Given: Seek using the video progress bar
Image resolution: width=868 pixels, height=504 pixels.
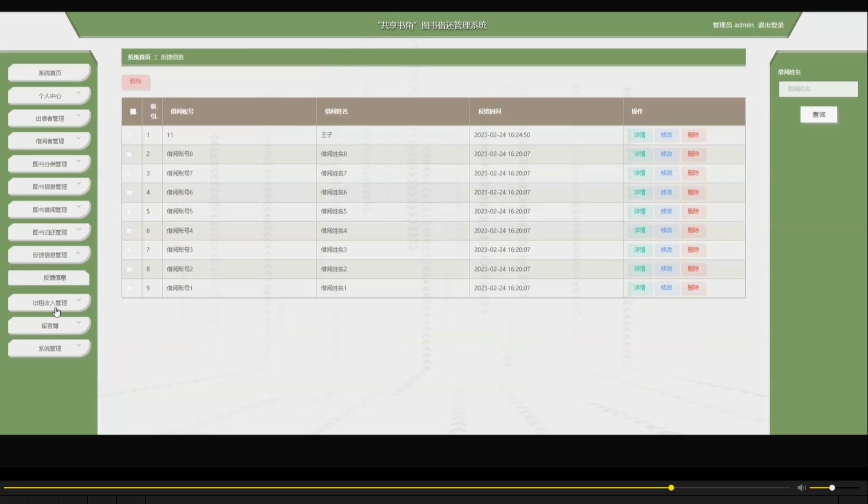Looking at the screenshot, I should pyautogui.click(x=396, y=488).
